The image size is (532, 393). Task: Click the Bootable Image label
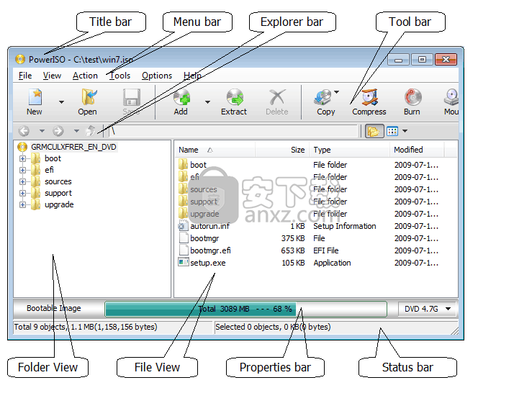pos(54,308)
